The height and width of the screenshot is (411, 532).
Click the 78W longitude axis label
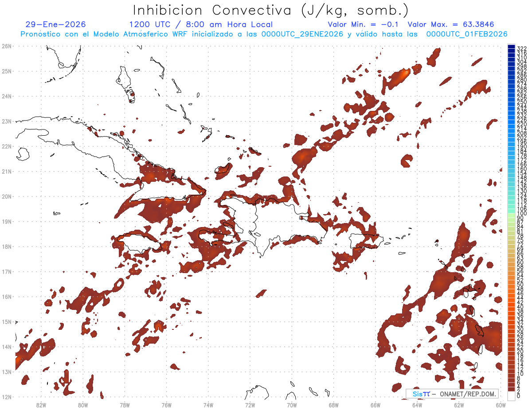click(x=125, y=405)
